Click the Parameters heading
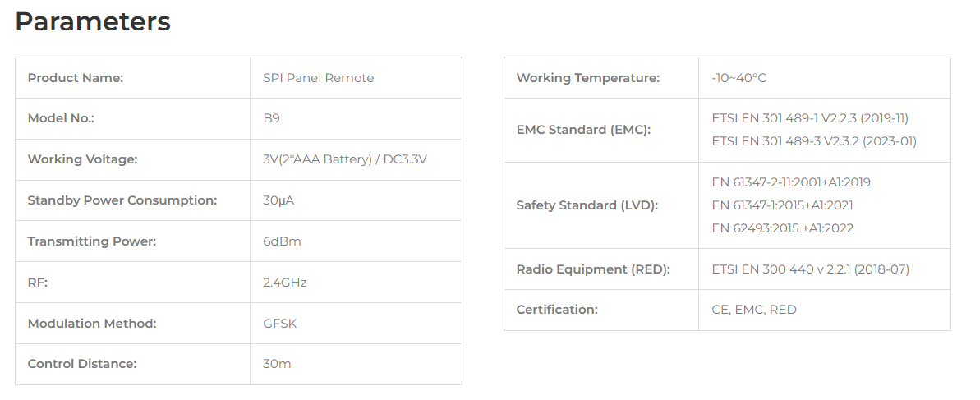The width and height of the screenshot is (980, 400). [93, 22]
